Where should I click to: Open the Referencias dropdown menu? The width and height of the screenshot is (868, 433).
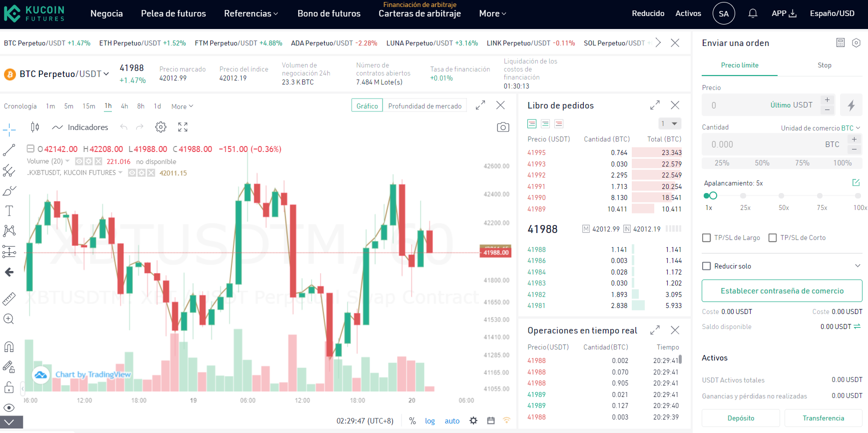coord(251,13)
